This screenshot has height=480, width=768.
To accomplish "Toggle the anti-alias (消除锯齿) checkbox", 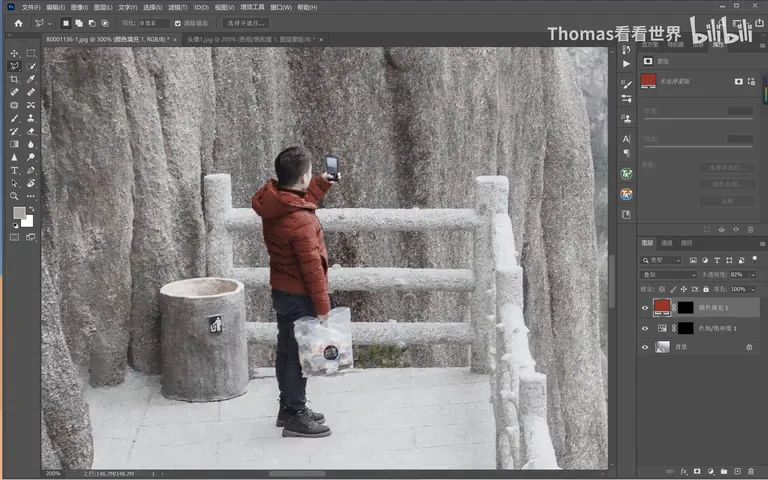I will pos(178,23).
